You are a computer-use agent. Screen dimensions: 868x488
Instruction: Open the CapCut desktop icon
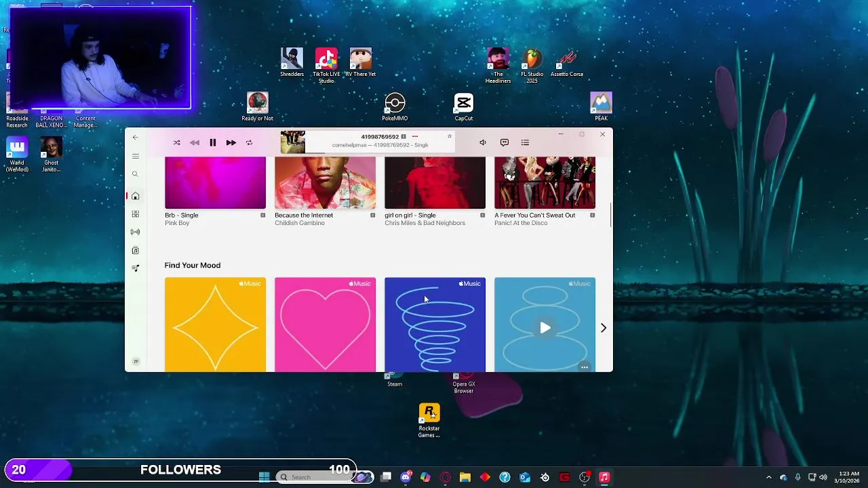pyautogui.click(x=464, y=107)
